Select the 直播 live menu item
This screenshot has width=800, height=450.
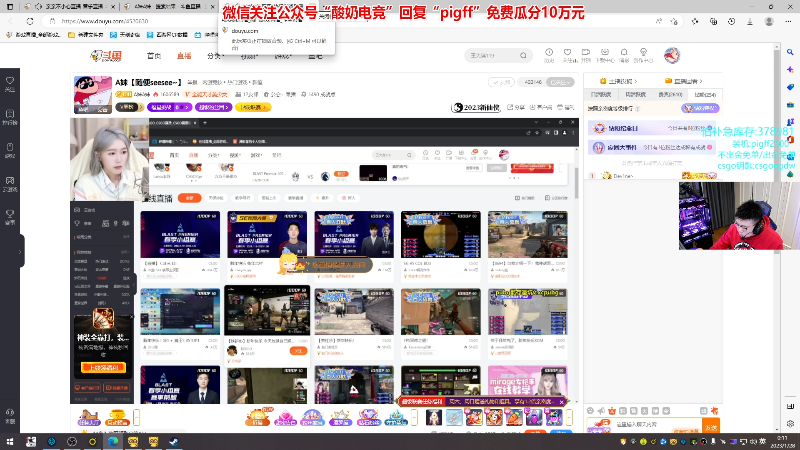pos(184,56)
